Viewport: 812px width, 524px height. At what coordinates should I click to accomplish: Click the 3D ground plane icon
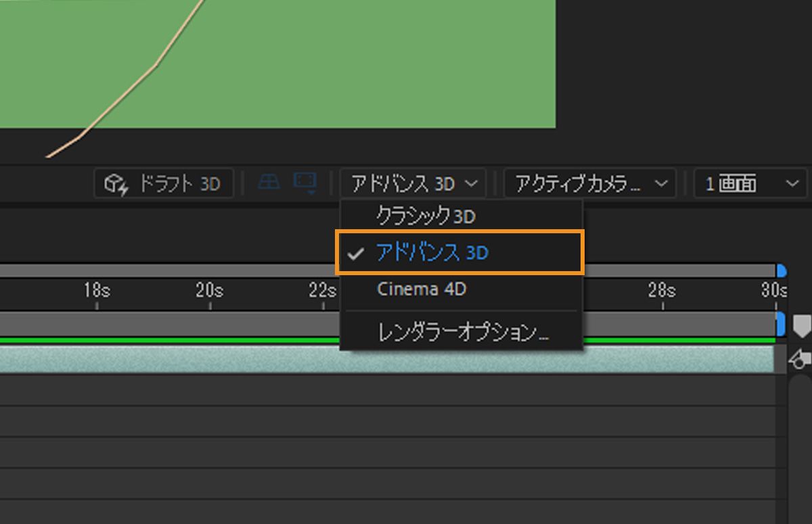[268, 182]
